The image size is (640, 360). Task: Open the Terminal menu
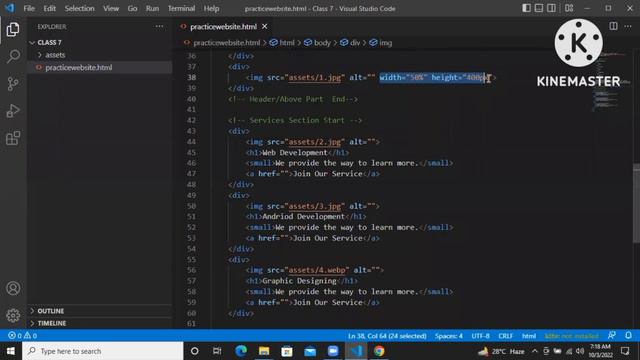pyautogui.click(x=181, y=8)
